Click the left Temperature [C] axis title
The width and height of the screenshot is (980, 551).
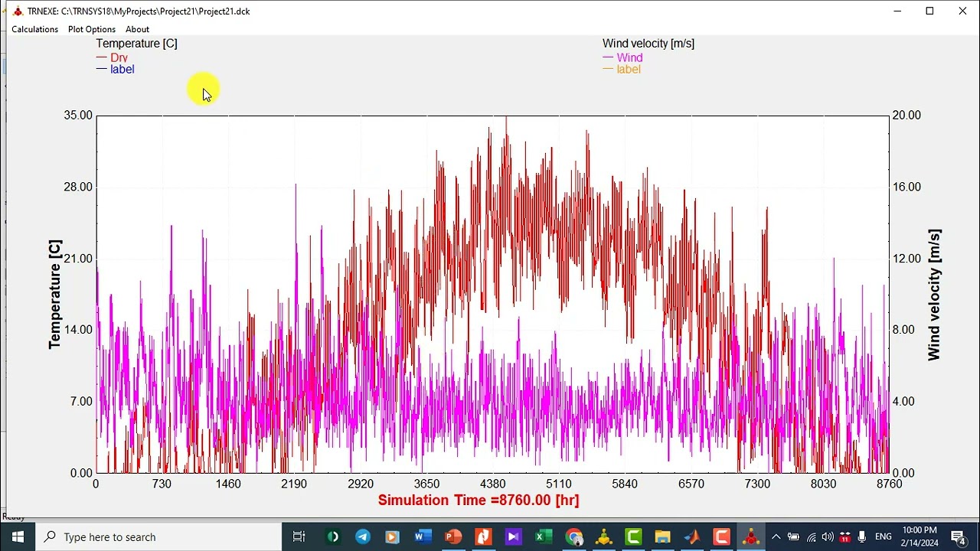pyautogui.click(x=54, y=295)
